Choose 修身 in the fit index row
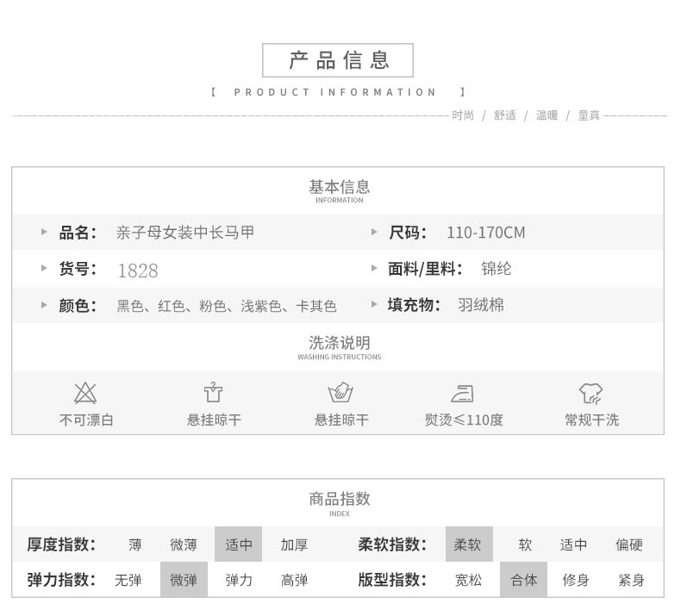The width and height of the screenshot is (681, 616). (575, 580)
